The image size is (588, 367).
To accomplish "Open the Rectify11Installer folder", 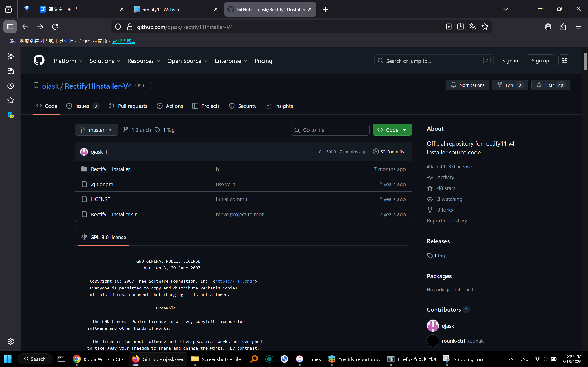I will click(x=110, y=169).
